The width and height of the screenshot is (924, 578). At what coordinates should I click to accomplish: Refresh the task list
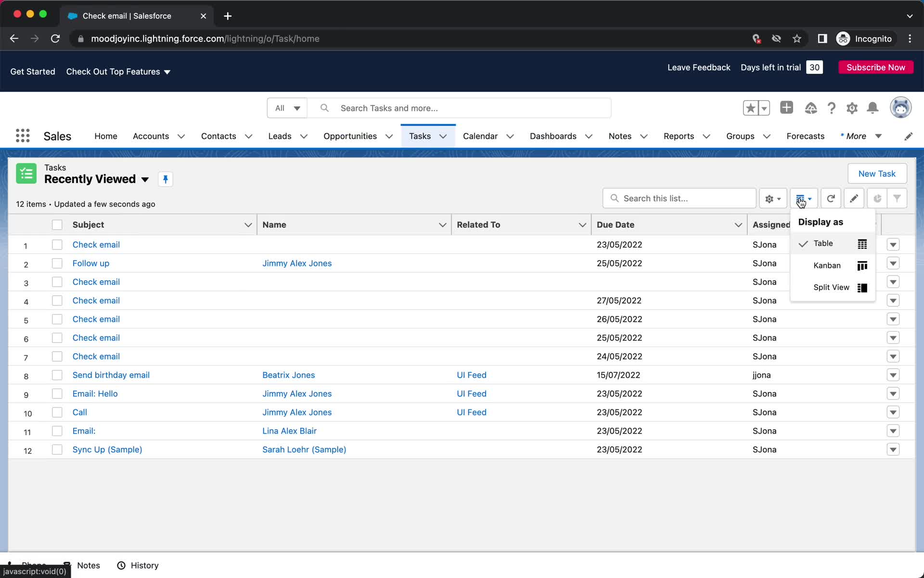(831, 198)
